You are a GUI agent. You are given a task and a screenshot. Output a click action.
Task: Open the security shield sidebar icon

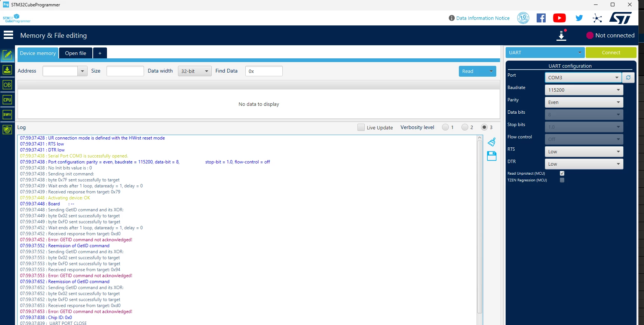click(x=7, y=129)
